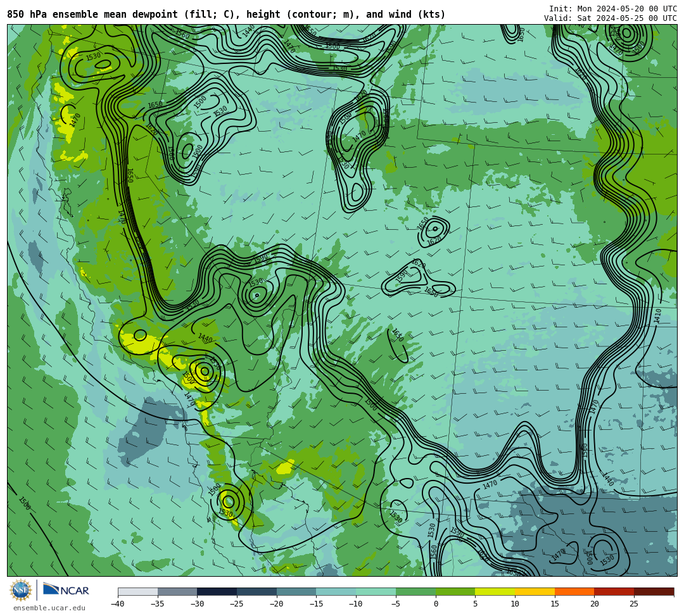Click the −40 colorbar tick label
The height and width of the screenshot is (616, 684).
[118, 604]
